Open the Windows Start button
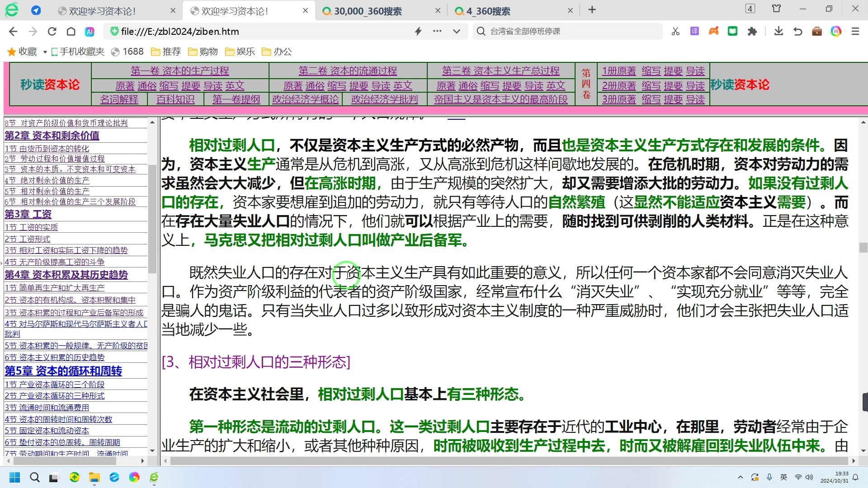This screenshot has height=488, width=868. click(14, 477)
